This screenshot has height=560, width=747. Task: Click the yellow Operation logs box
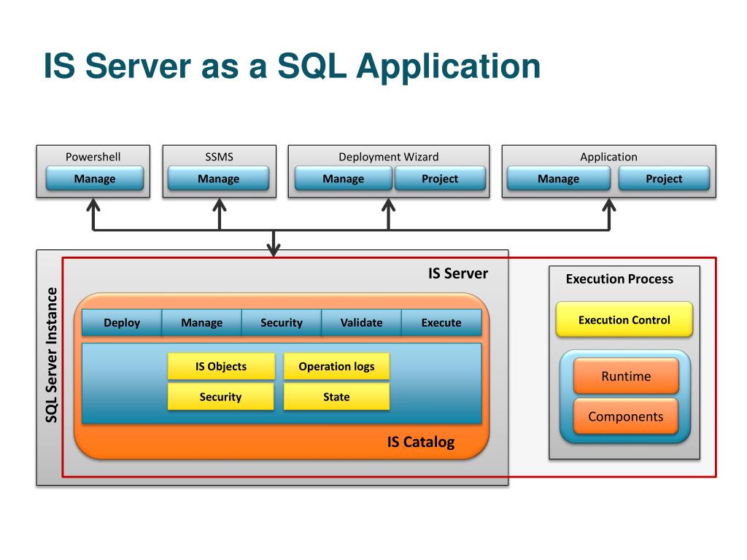[x=336, y=366]
